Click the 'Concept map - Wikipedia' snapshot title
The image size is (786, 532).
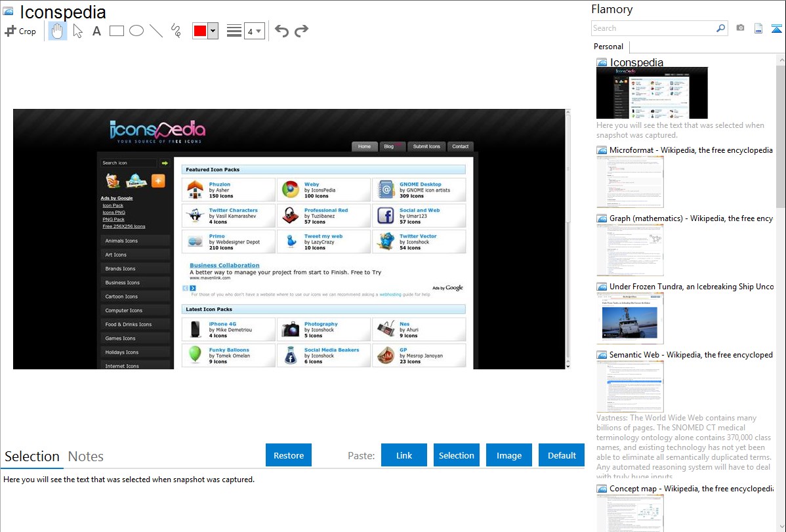pyautogui.click(x=692, y=488)
